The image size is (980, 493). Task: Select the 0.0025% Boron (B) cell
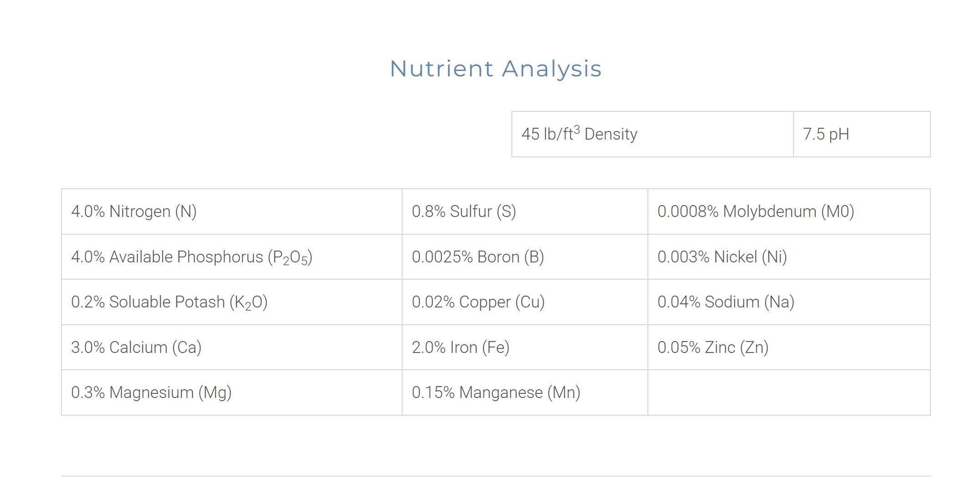(478, 257)
